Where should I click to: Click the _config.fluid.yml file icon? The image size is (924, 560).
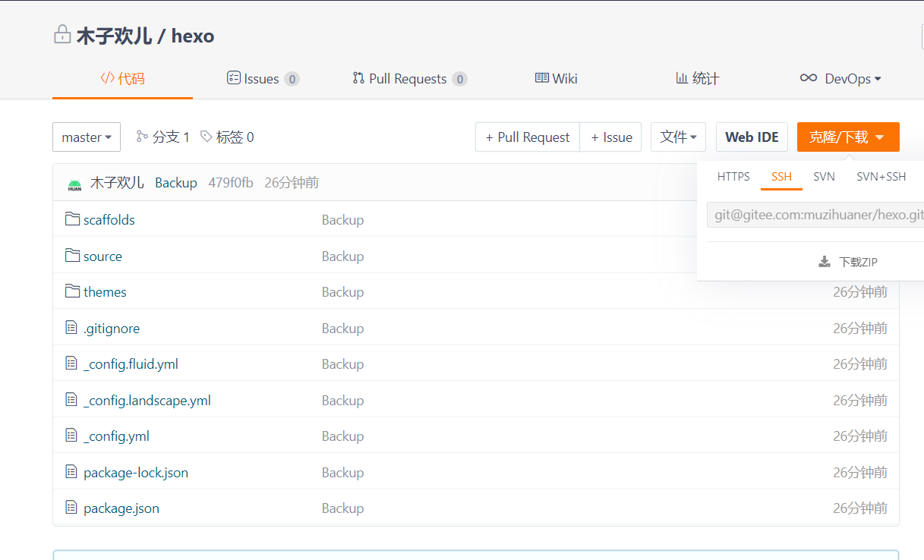(71, 363)
